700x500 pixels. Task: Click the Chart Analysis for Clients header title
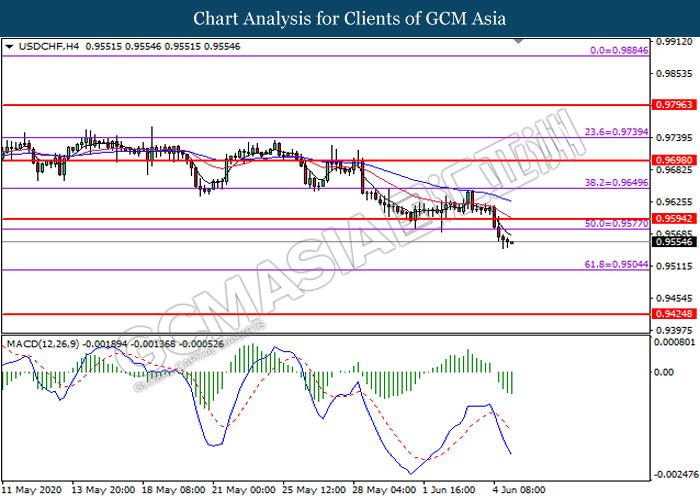pos(350,19)
